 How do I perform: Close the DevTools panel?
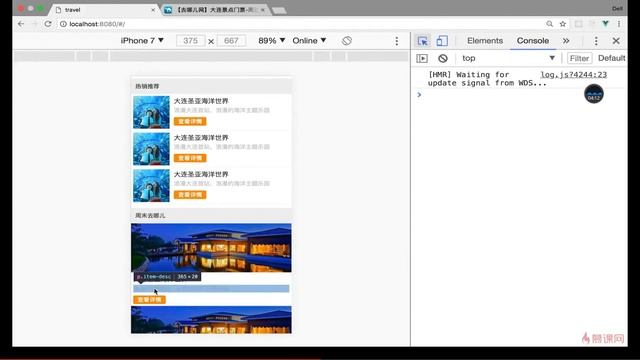pyautogui.click(x=616, y=41)
